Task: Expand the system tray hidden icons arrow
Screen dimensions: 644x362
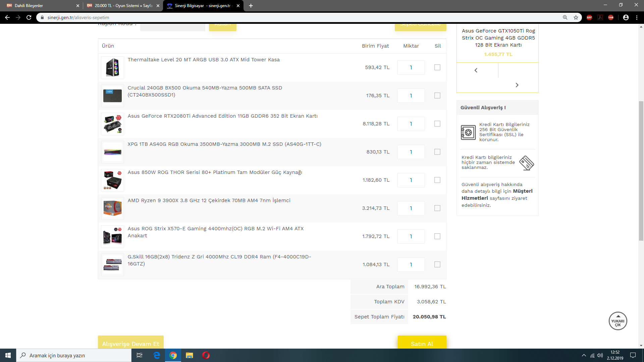Action: click(584, 355)
